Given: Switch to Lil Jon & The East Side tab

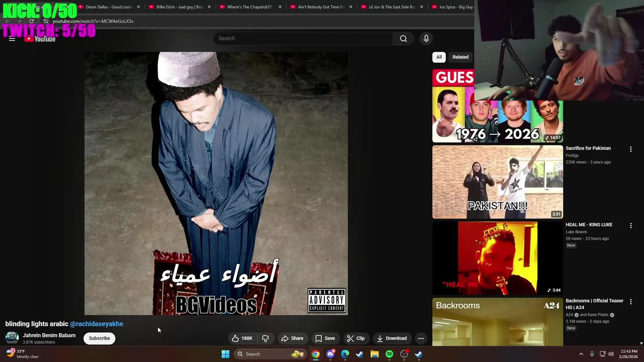Looking at the screenshot, I should point(391,7).
